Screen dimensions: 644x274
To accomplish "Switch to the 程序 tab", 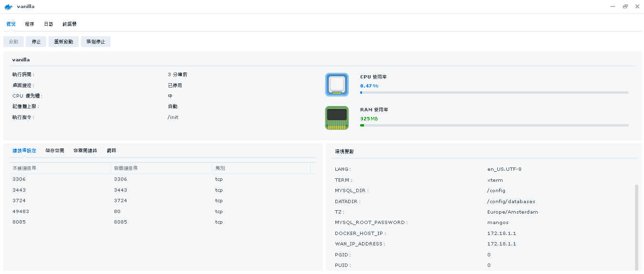I will pyautogui.click(x=29, y=23).
